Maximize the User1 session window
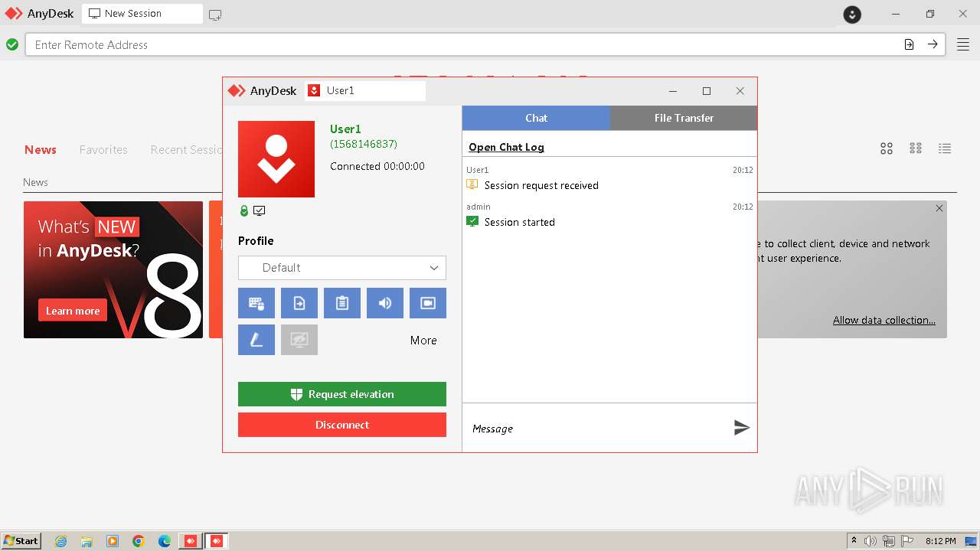The height and width of the screenshot is (551, 980). [x=707, y=91]
